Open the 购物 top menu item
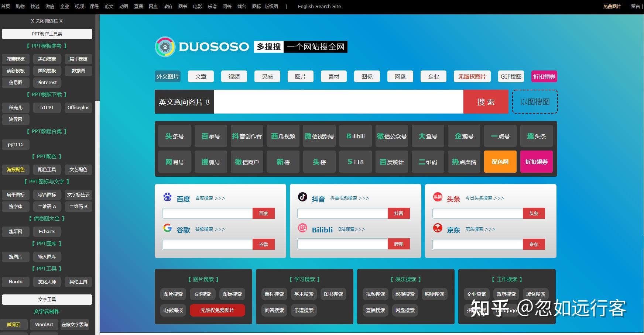Viewport: 644px width, 335px height. click(20, 6)
